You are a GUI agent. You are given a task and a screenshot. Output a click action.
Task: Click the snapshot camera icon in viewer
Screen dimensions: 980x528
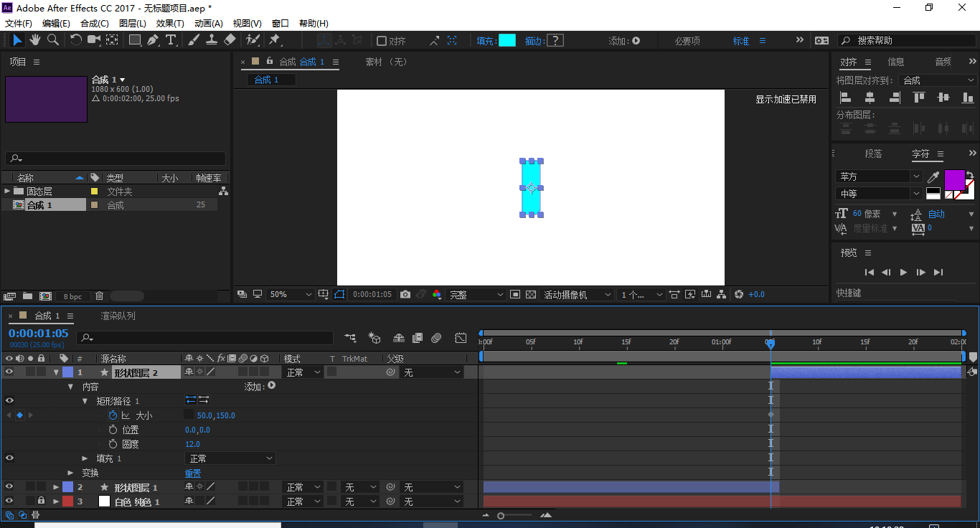pyautogui.click(x=405, y=294)
